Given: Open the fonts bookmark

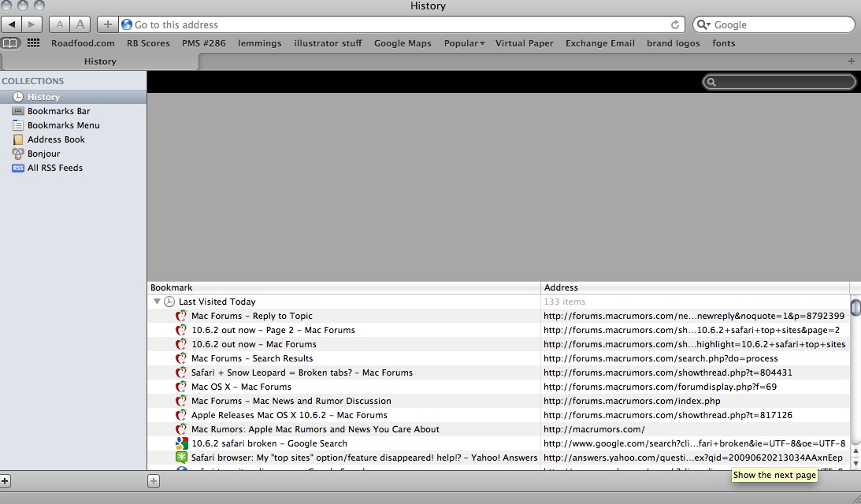Looking at the screenshot, I should point(724,43).
